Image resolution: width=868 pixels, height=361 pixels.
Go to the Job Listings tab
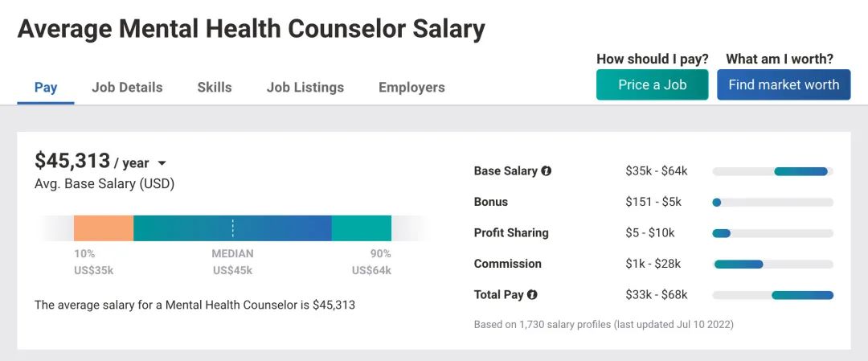[x=305, y=88]
